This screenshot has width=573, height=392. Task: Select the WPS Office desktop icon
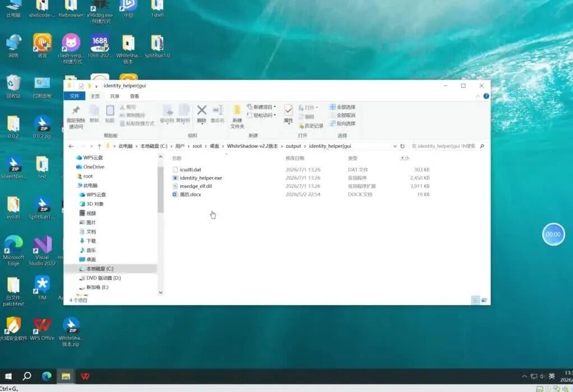pos(42,329)
